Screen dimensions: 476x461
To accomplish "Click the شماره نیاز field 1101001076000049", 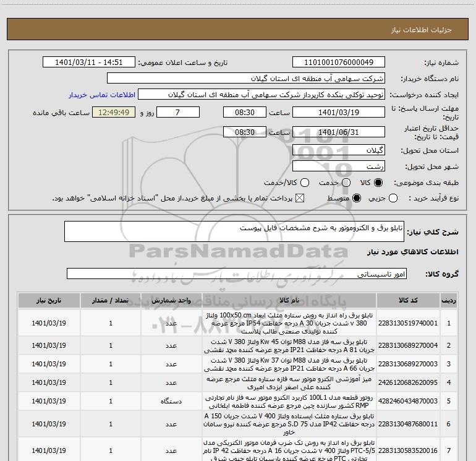I will point(339,62).
